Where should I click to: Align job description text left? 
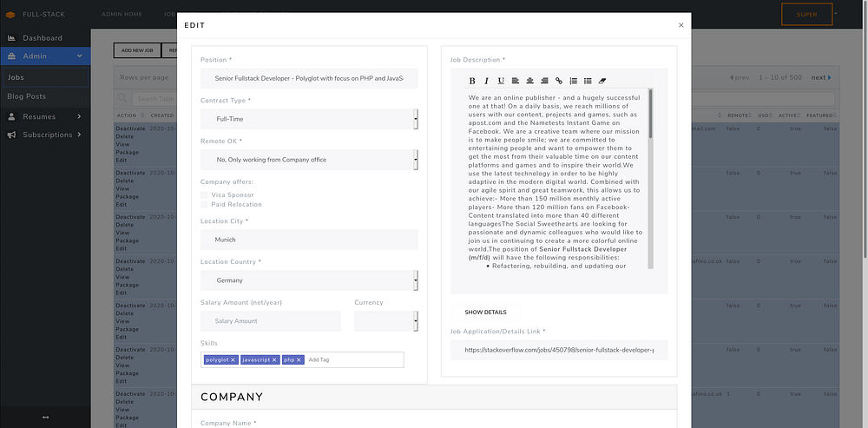(x=516, y=81)
